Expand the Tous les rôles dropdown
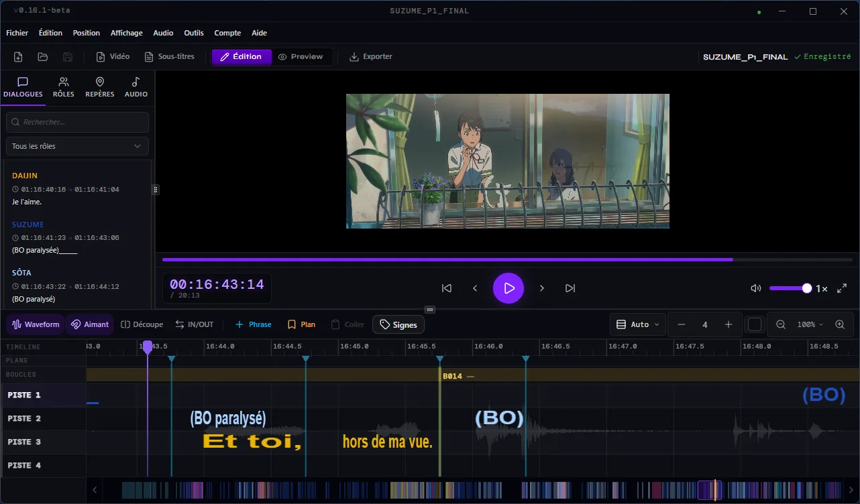This screenshot has height=504, width=860. (x=77, y=146)
